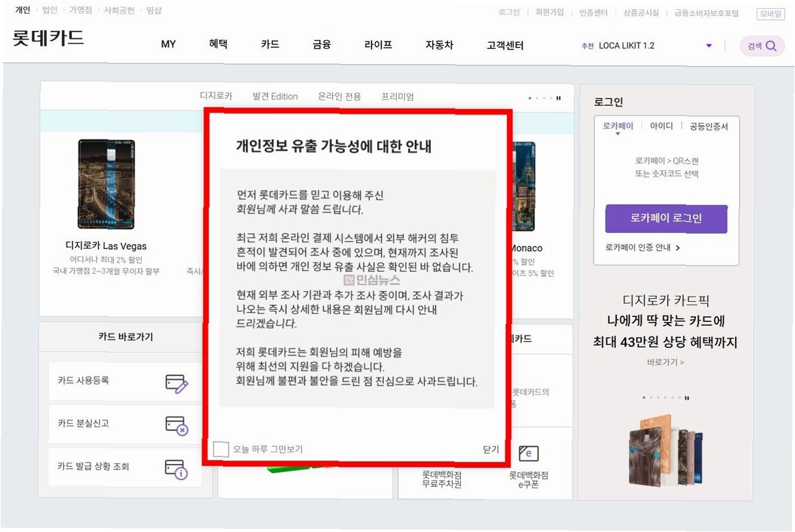The width and height of the screenshot is (795, 532).
Task: Close the popup with 닫기
Action: 490,450
